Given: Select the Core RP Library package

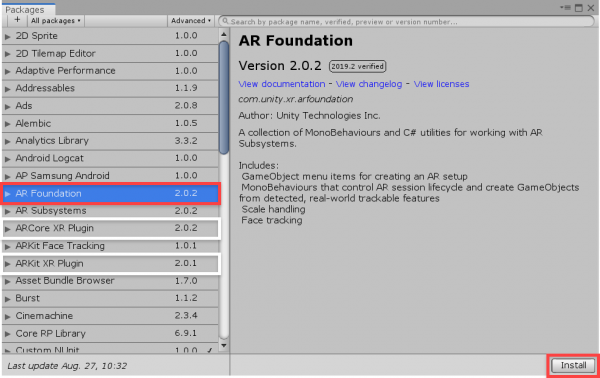Looking at the screenshot, I should pyautogui.click(x=110, y=334).
